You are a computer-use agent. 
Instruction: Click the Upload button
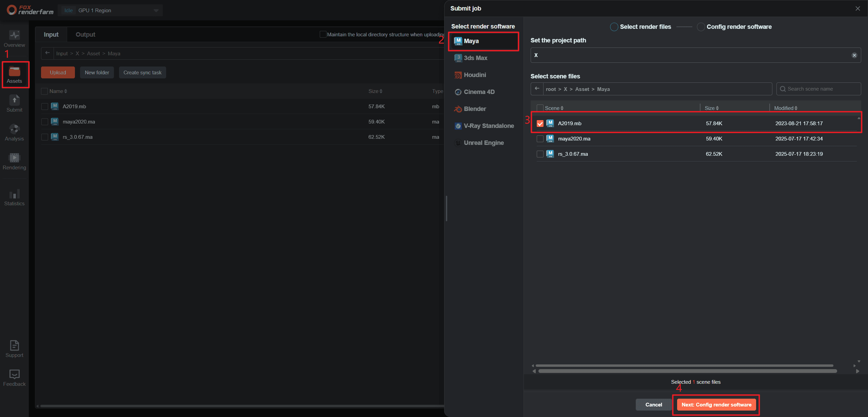(x=58, y=73)
